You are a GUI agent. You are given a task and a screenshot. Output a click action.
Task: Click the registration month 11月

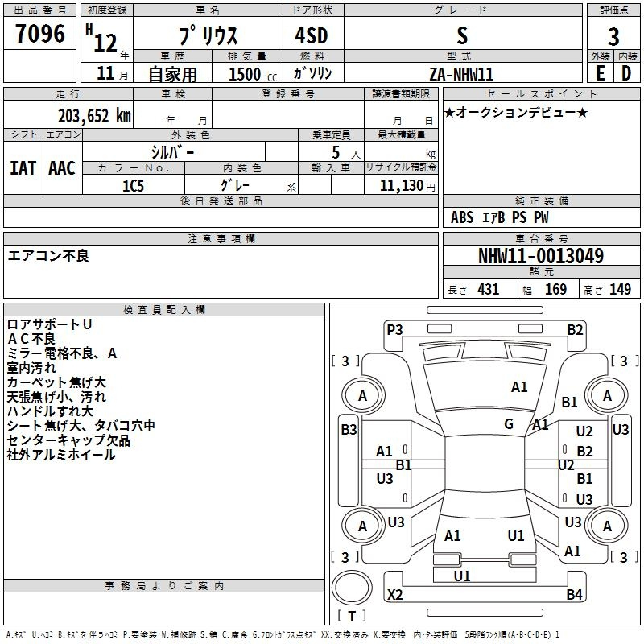[x=113, y=73]
